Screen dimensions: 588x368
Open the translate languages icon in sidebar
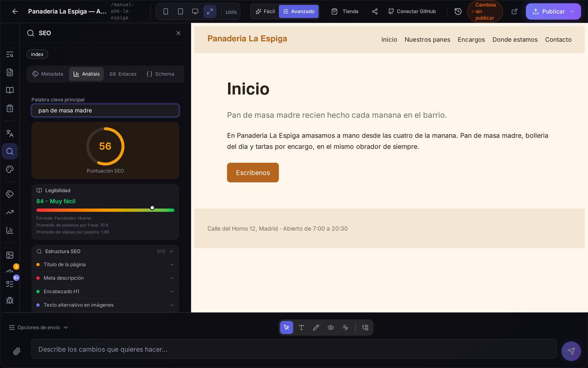10,133
